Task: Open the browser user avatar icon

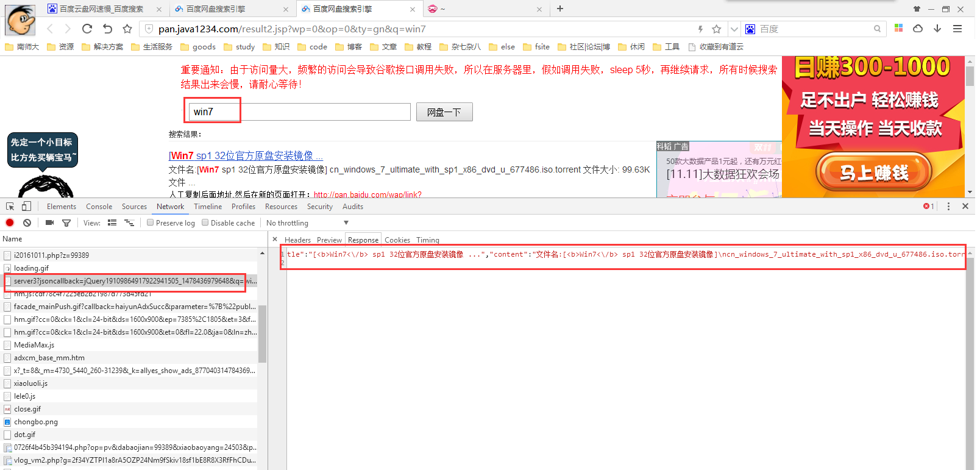Action: click(20, 20)
